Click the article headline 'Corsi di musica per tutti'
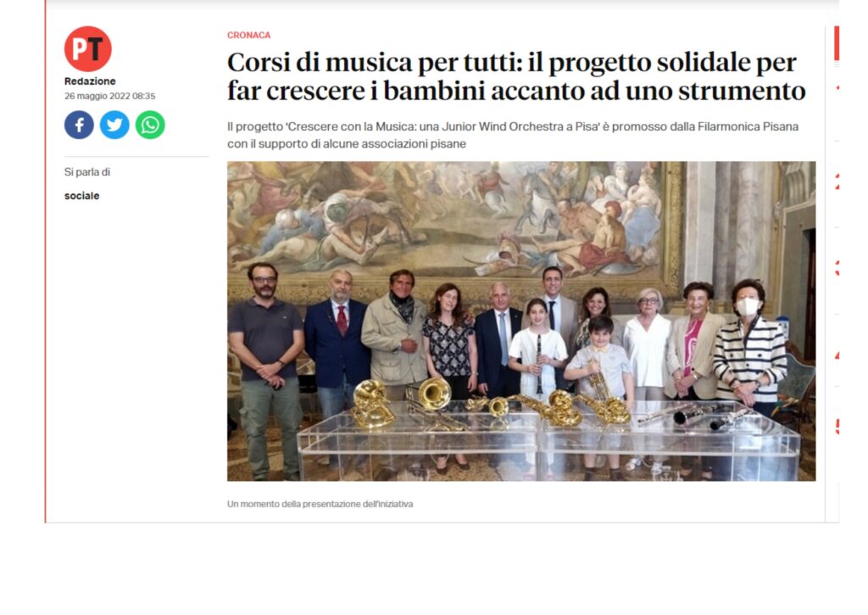 tap(516, 76)
